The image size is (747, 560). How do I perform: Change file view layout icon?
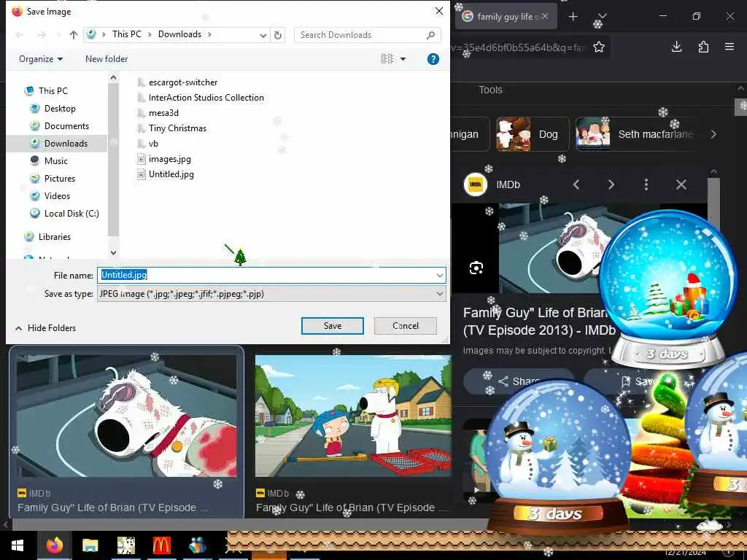[x=387, y=59]
